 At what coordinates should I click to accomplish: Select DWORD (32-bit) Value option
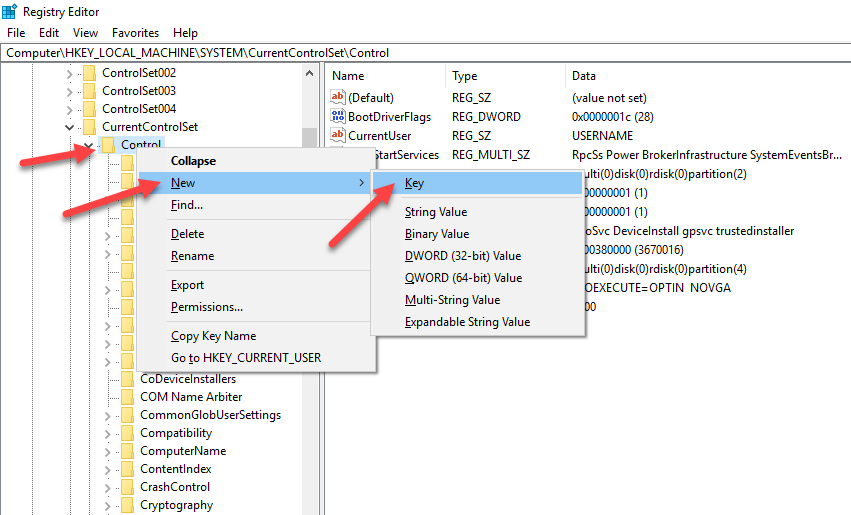coord(462,256)
